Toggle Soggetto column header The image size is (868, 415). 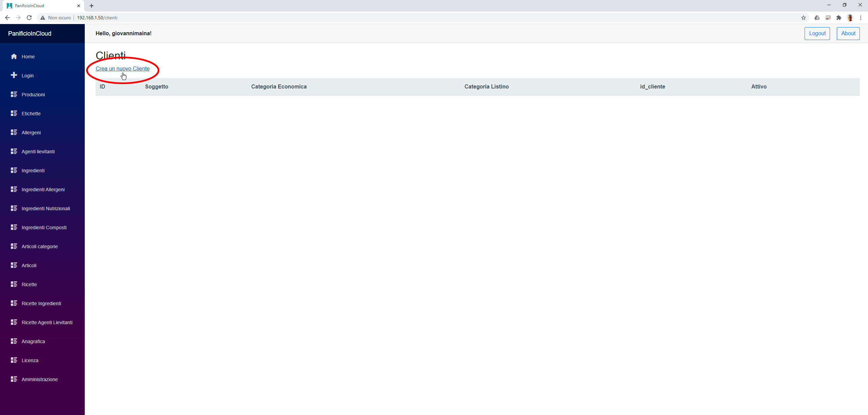tap(157, 86)
